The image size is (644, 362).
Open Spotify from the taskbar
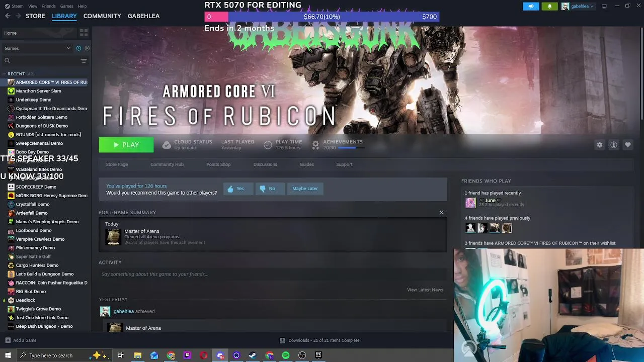tap(286, 355)
